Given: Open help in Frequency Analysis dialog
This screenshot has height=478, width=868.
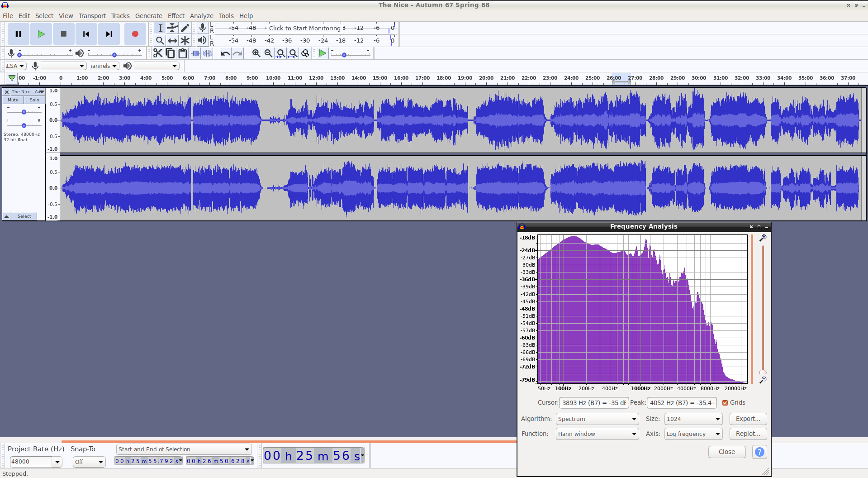Looking at the screenshot, I should [x=759, y=452].
